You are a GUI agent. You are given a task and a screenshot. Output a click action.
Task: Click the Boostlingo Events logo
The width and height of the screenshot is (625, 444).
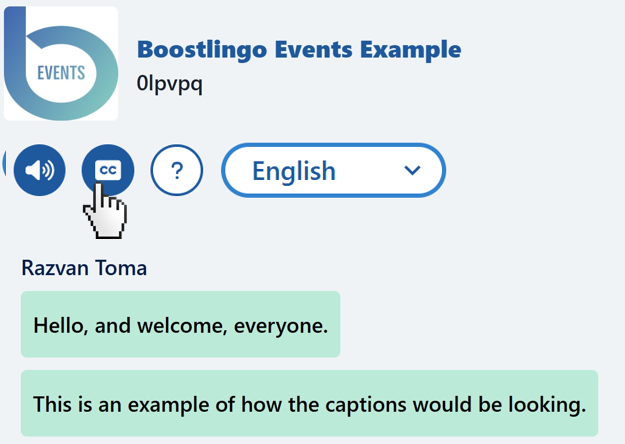coord(61,63)
